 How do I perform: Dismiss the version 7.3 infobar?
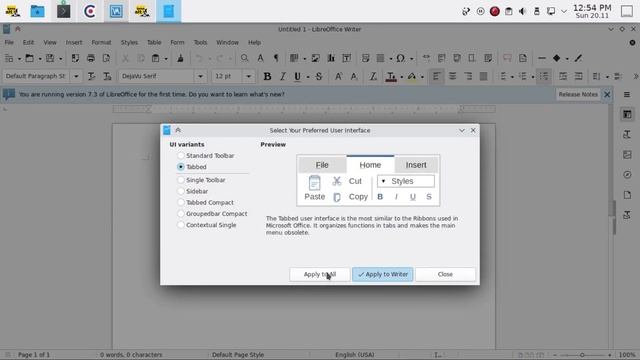pos(607,94)
